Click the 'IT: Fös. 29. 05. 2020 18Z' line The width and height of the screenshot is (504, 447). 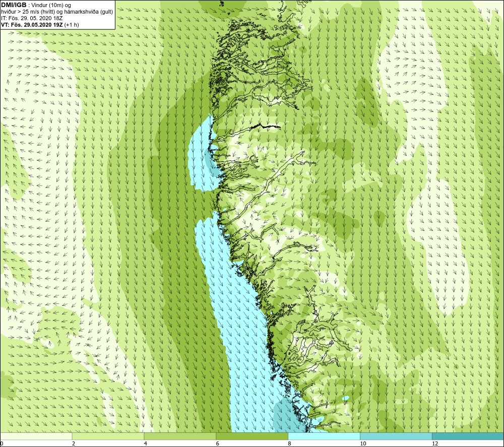[32, 18]
